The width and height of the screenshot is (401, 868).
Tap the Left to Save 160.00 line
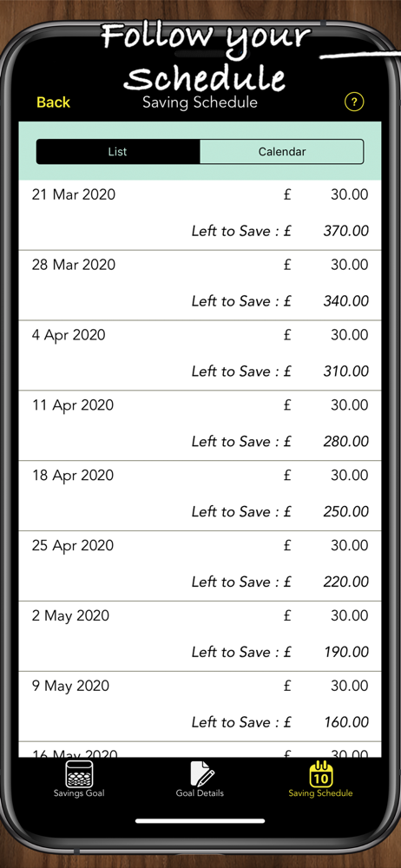279,722
